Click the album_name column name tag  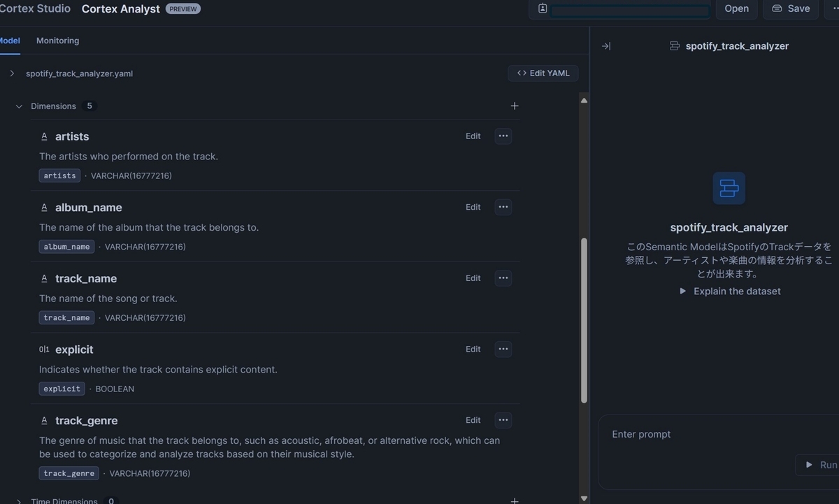[66, 247]
